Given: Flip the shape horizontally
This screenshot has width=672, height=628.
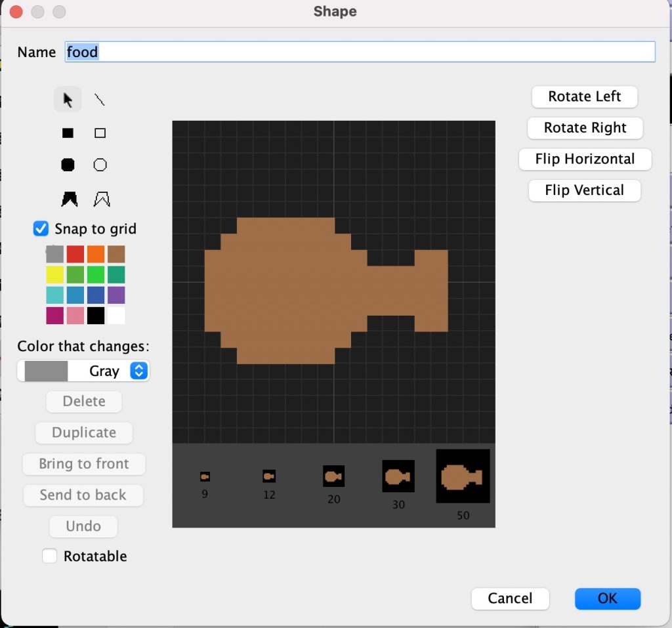Looking at the screenshot, I should point(585,159).
